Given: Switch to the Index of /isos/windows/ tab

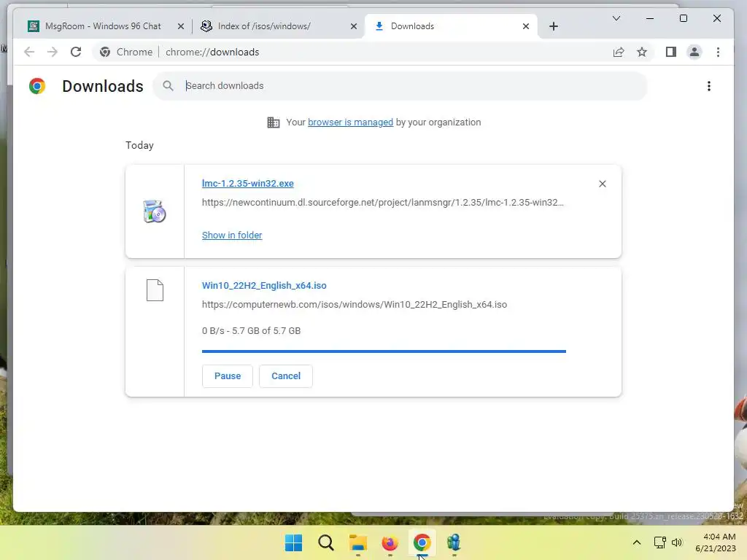Looking at the screenshot, I should coord(263,26).
